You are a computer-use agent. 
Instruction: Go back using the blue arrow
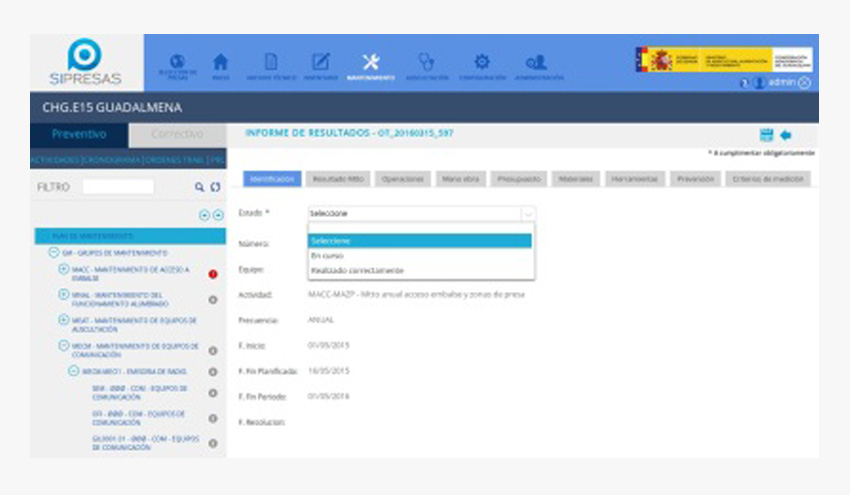click(x=786, y=134)
